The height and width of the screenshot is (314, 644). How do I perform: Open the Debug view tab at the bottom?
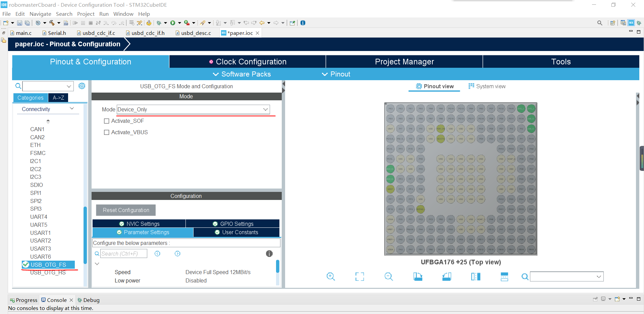click(x=88, y=300)
